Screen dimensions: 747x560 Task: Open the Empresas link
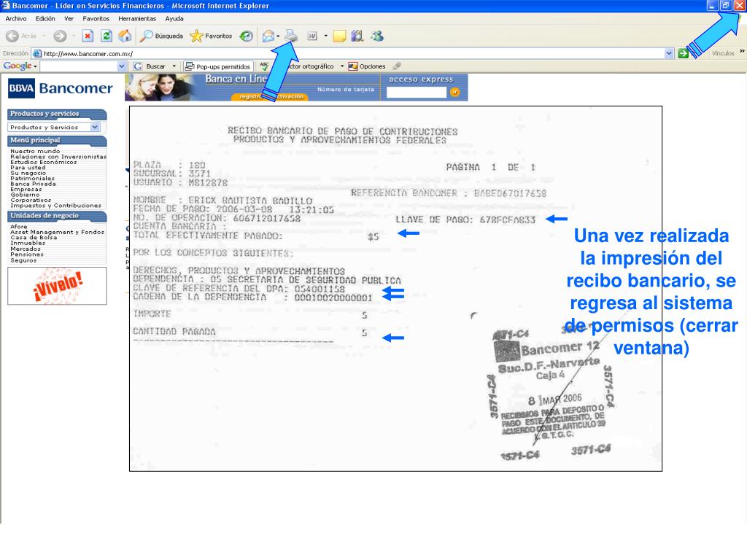click(26, 190)
